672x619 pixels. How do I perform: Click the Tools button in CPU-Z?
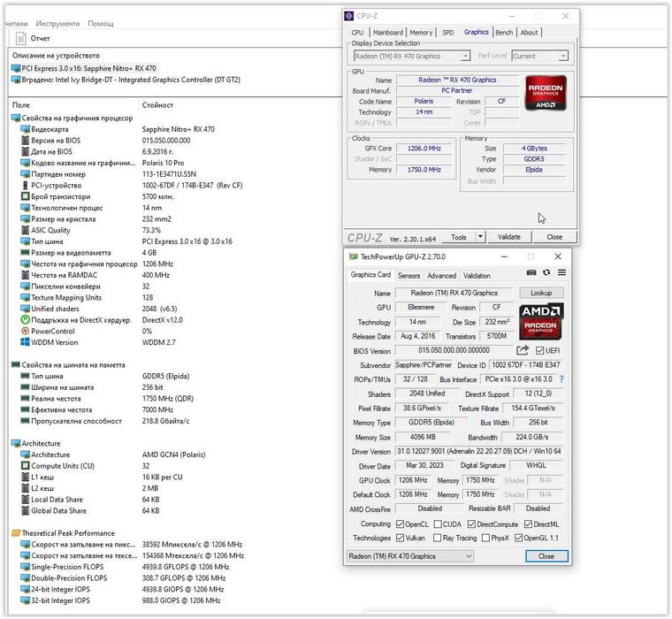[x=459, y=237]
